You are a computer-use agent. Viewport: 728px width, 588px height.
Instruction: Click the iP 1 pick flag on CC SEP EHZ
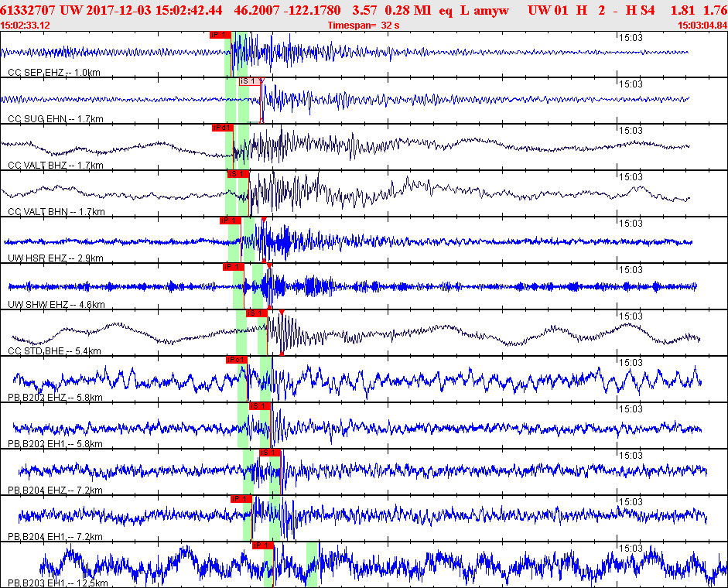220,35
